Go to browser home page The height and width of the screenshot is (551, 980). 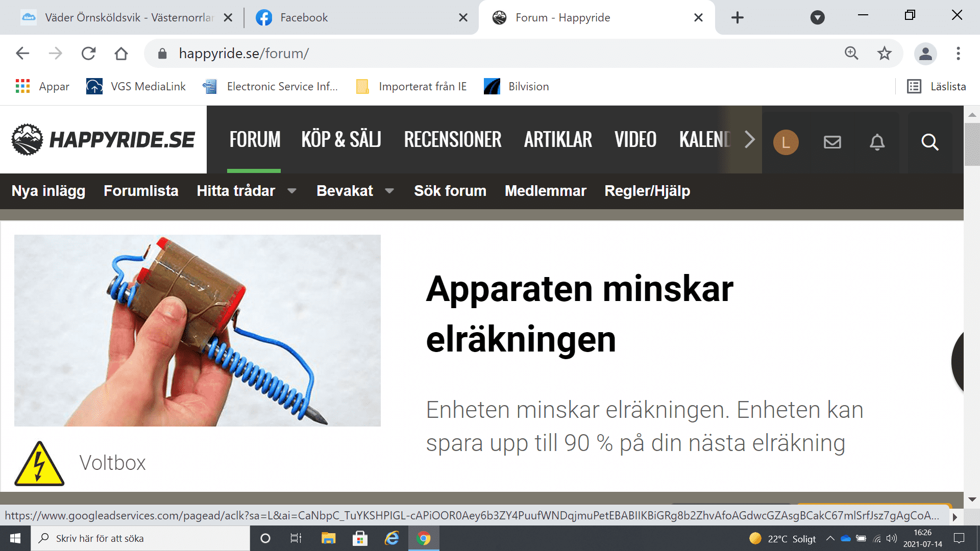point(121,54)
